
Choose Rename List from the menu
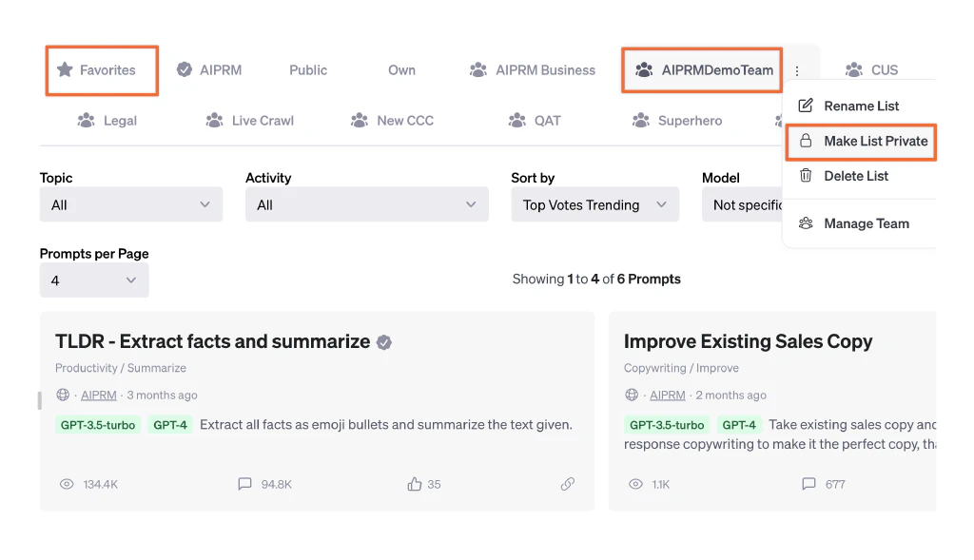pyautogui.click(x=860, y=106)
